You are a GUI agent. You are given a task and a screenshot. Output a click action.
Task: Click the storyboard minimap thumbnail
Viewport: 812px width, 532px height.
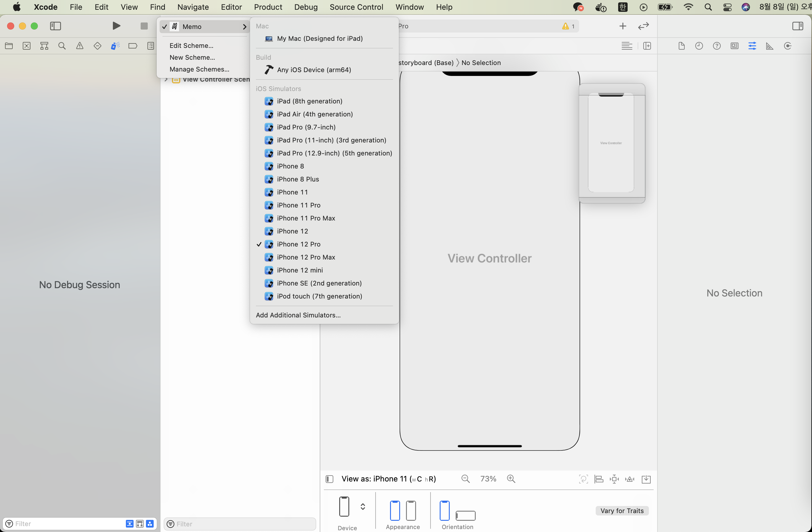[x=611, y=143]
